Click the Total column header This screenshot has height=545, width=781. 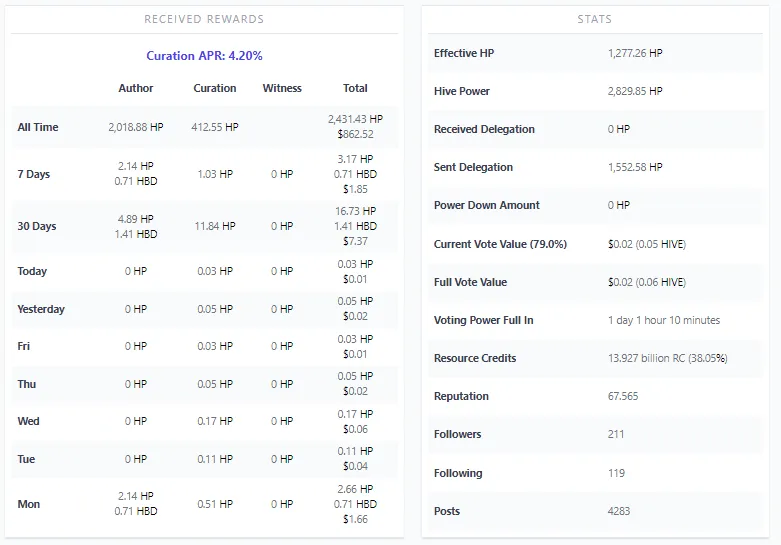click(x=355, y=88)
